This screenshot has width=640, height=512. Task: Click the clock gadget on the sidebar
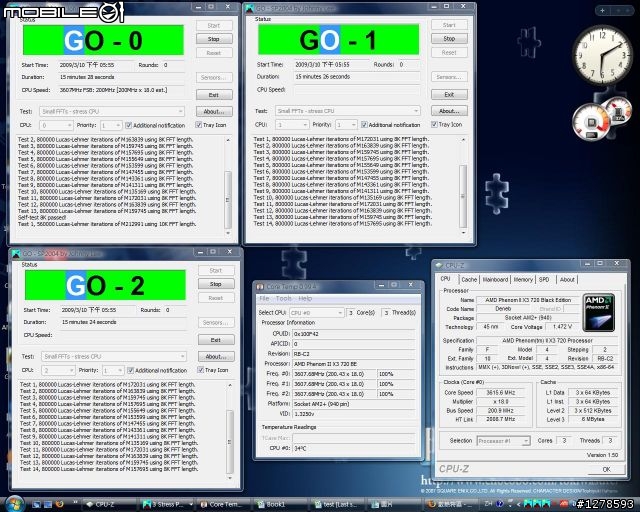coord(602,55)
